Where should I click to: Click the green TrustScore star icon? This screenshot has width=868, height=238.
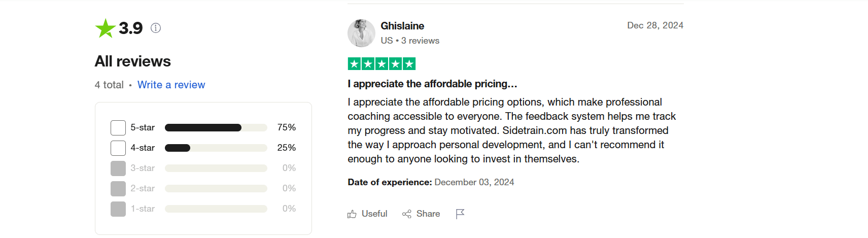106,28
